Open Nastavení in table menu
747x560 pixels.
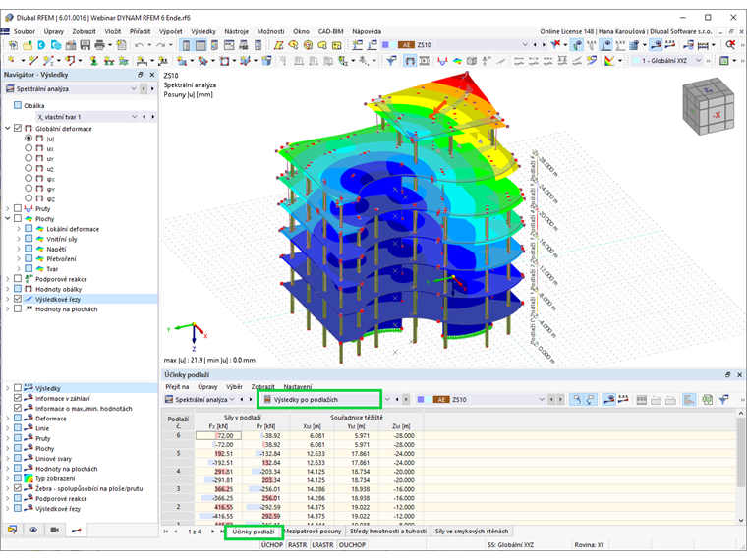[298, 387]
